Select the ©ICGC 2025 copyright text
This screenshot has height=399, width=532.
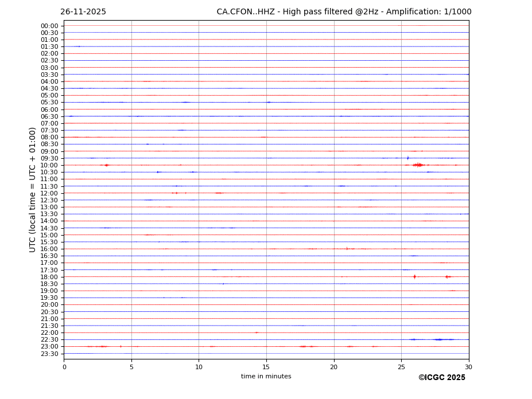click(x=441, y=378)
